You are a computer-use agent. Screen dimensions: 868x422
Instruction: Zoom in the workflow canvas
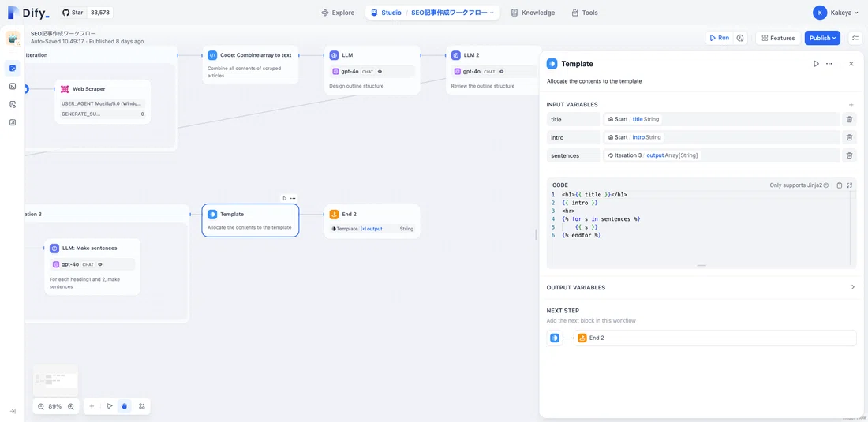71,406
